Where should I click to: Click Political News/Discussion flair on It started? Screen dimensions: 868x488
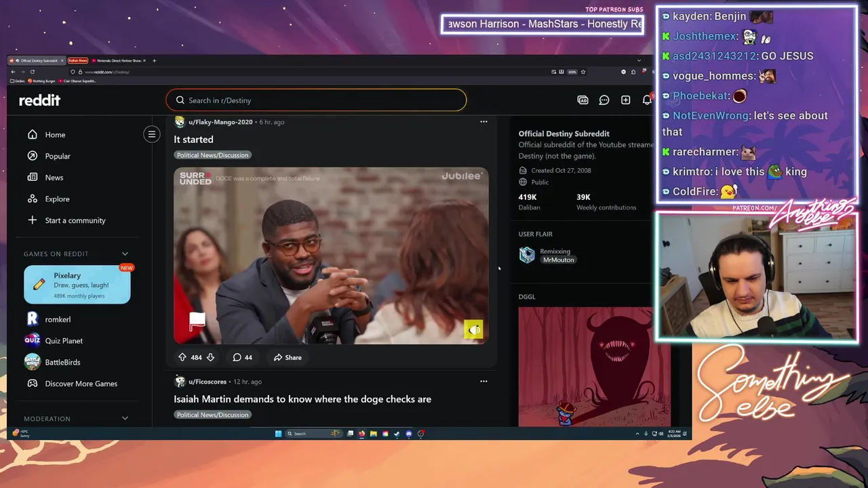coord(213,155)
